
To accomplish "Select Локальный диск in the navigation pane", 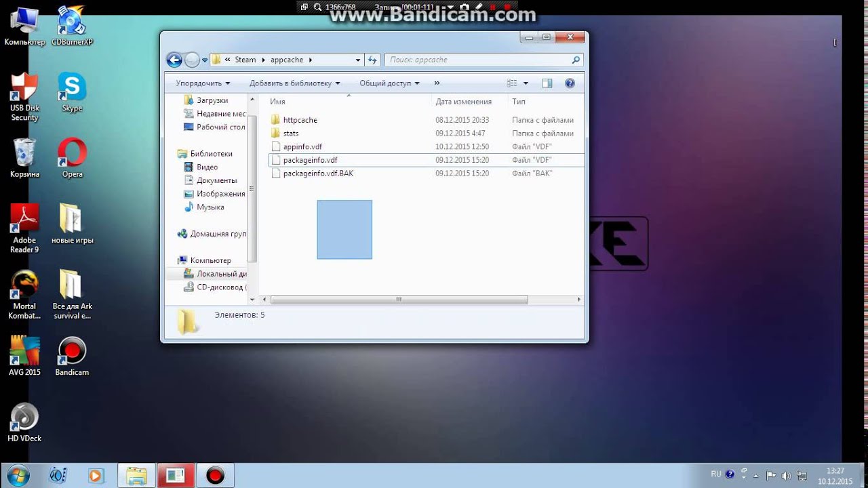I will 215,274.
